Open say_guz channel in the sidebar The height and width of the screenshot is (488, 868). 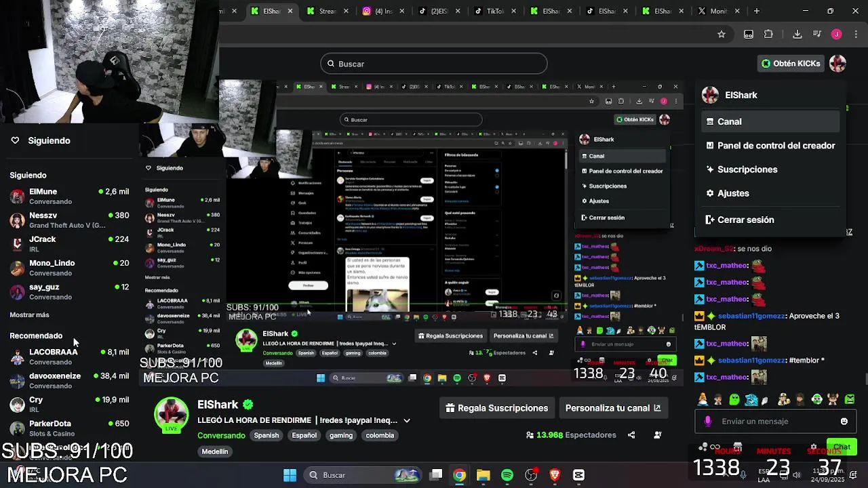(69, 291)
